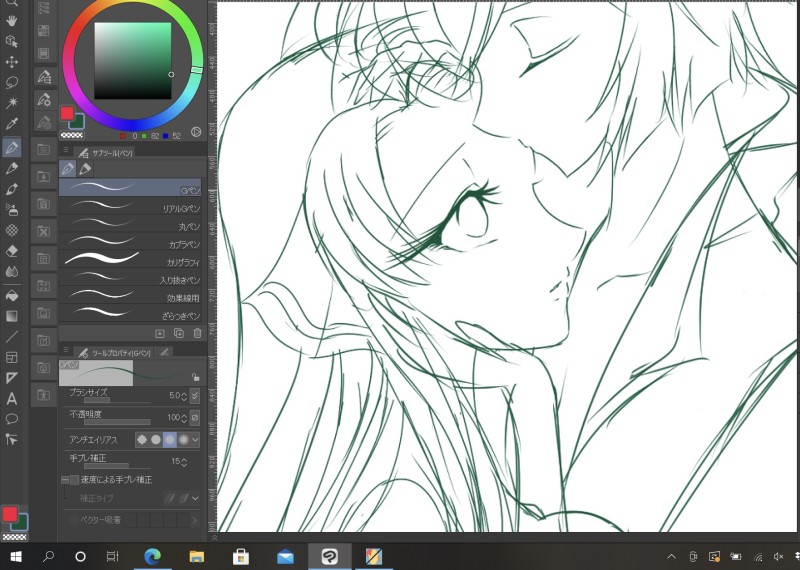The height and width of the screenshot is (570, 800).
Task: Select the Hand move-canvas tool
Action: 12,20
